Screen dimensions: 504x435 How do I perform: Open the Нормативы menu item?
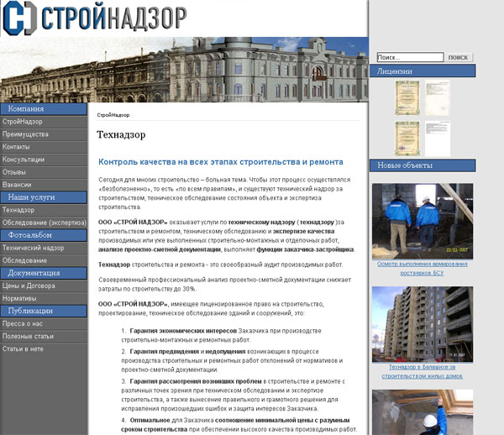pos(19,298)
